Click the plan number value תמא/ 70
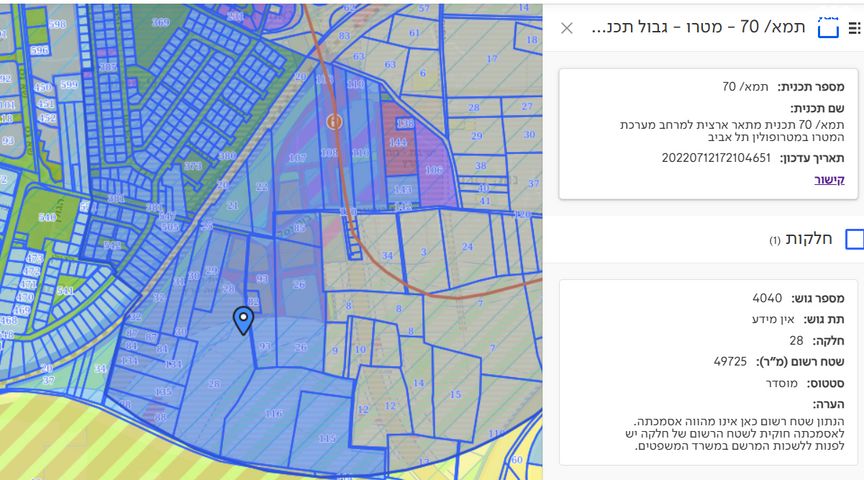 point(745,87)
